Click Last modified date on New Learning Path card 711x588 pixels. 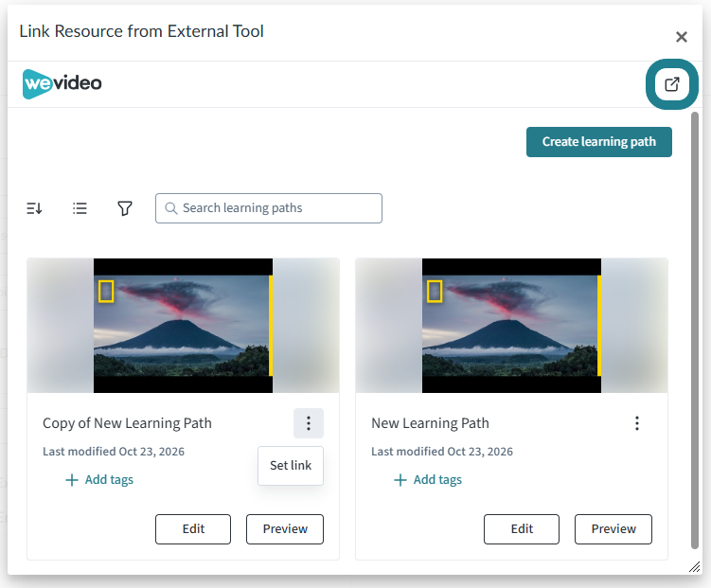tap(442, 452)
